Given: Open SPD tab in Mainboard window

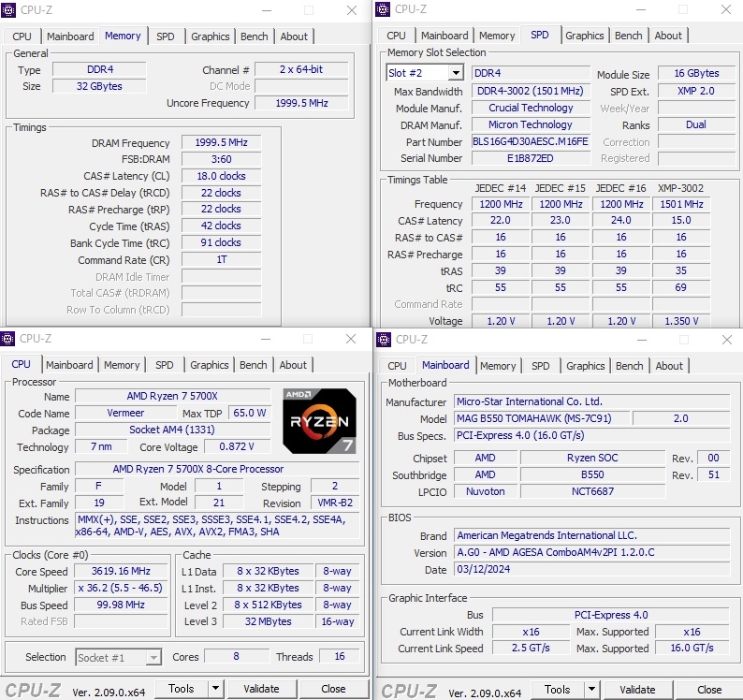Looking at the screenshot, I should click(x=540, y=366).
